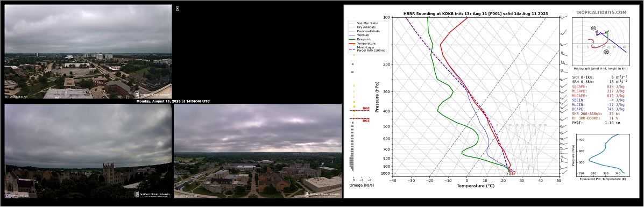Click the Mixed-Layer Parcel Path legend entry
This screenshot has width=644, height=207.
pyautogui.click(x=368, y=48)
